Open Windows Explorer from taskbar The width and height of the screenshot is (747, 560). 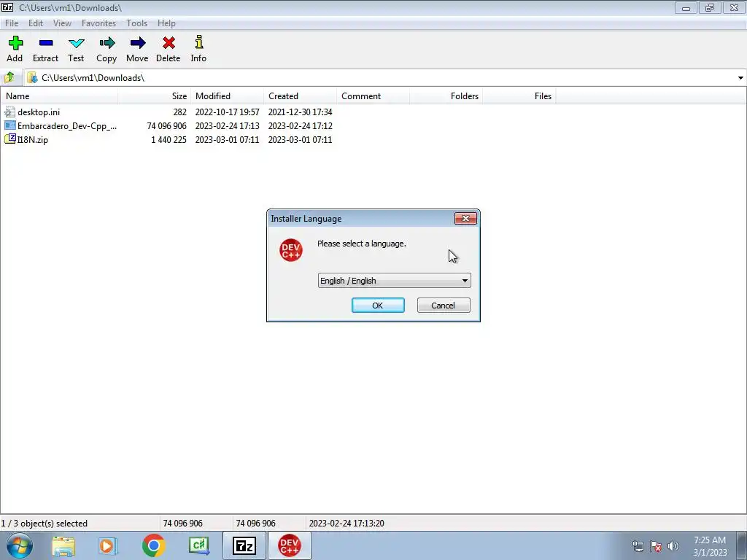(x=63, y=546)
